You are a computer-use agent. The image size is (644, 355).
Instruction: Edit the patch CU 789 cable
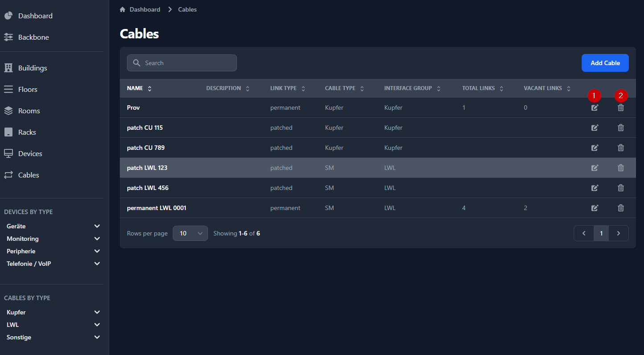[x=595, y=148]
